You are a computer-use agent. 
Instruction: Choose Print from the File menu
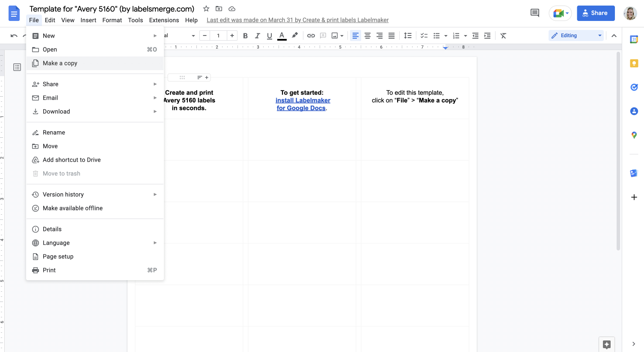95,270
